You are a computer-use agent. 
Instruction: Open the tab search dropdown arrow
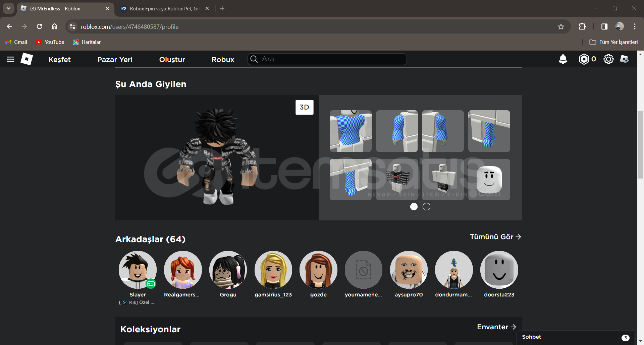pyautogui.click(x=8, y=8)
